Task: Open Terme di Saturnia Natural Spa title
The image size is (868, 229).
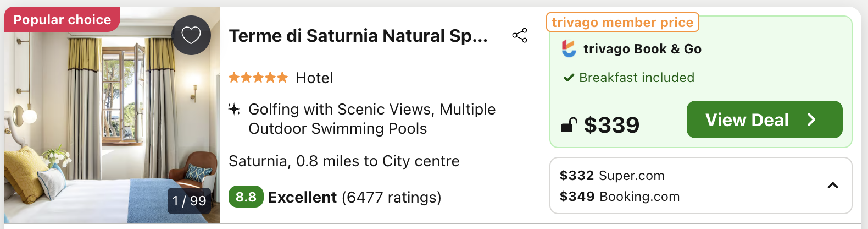Action: [358, 36]
